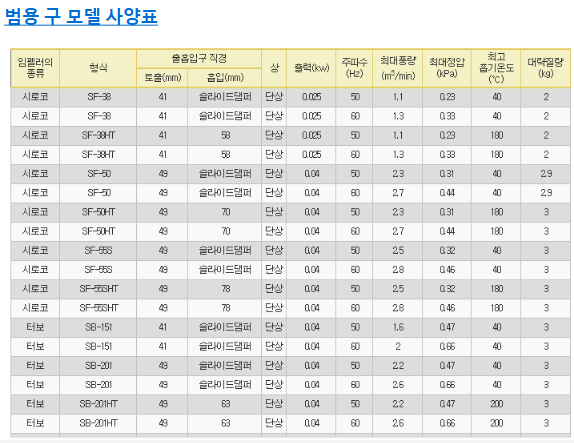Click 슬라이드댐퍼 in the SB-201 60 Hz row

point(225,385)
